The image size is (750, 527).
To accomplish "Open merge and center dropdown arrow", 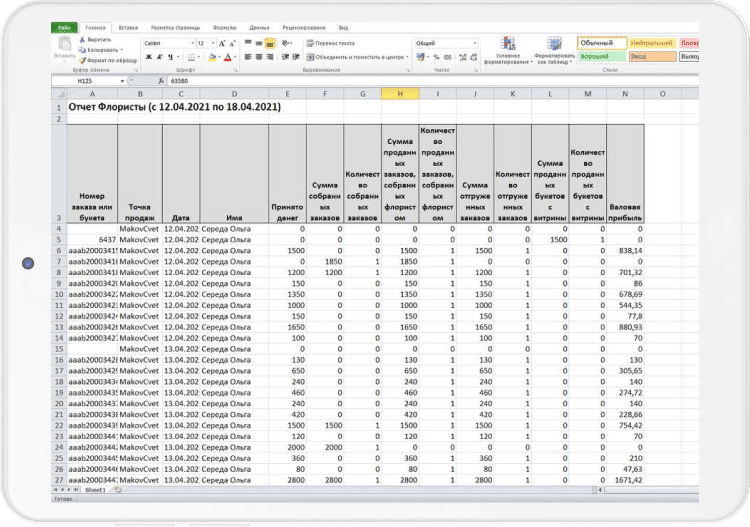I will 408,57.
